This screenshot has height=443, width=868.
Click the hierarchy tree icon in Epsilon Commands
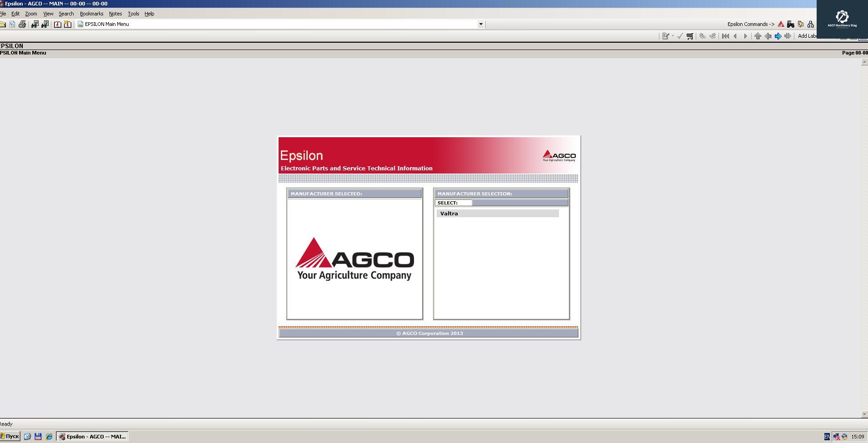pyautogui.click(x=810, y=24)
